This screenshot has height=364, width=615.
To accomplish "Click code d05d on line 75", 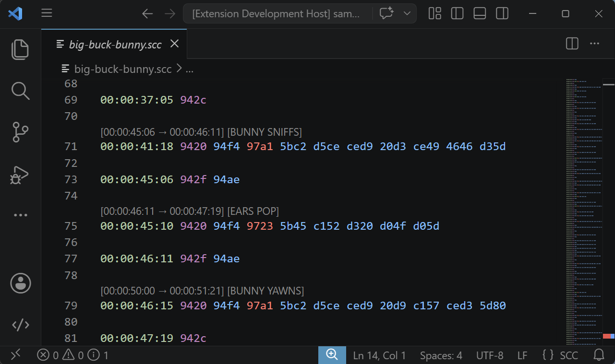I will point(426,226).
